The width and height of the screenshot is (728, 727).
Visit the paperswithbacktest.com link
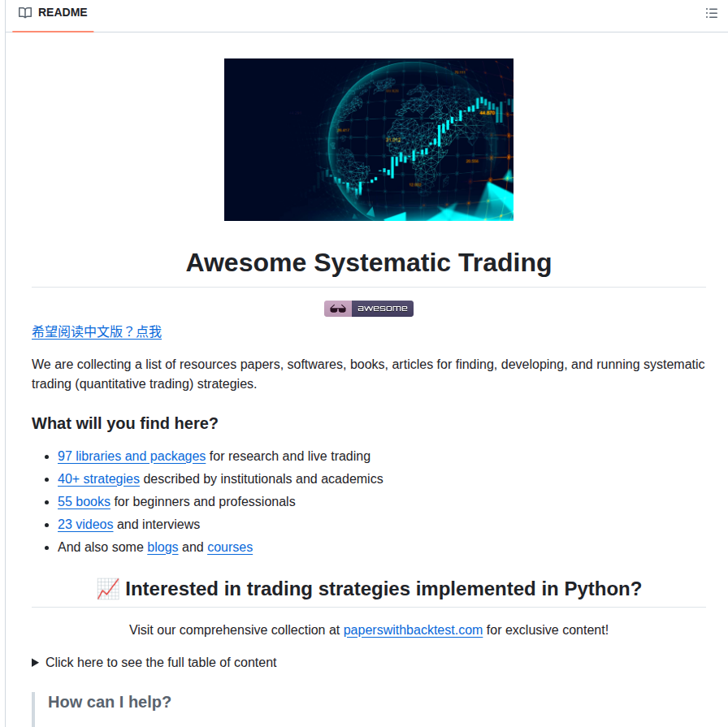point(414,630)
